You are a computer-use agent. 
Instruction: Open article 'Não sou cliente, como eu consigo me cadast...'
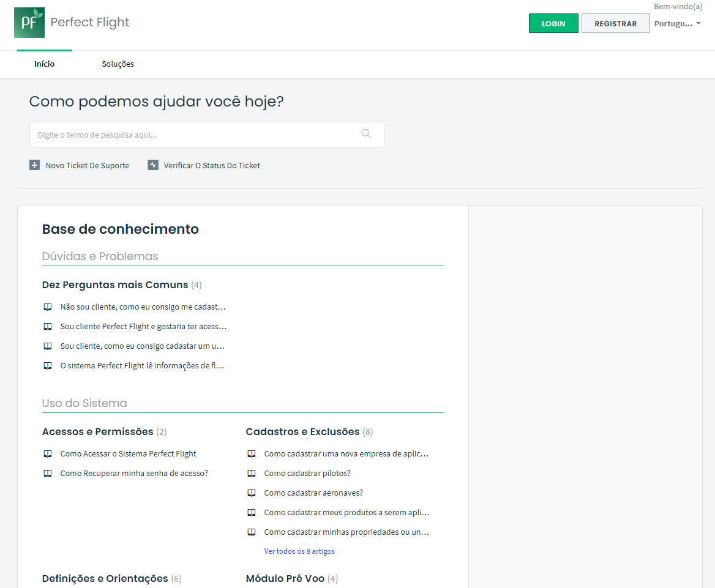(143, 307)
